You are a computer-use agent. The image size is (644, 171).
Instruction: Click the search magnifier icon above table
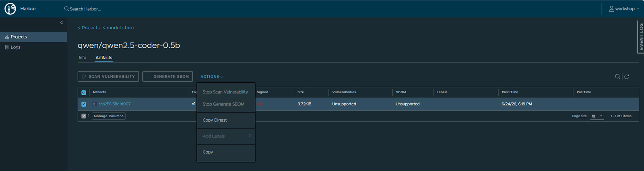(x=617, y=77)
